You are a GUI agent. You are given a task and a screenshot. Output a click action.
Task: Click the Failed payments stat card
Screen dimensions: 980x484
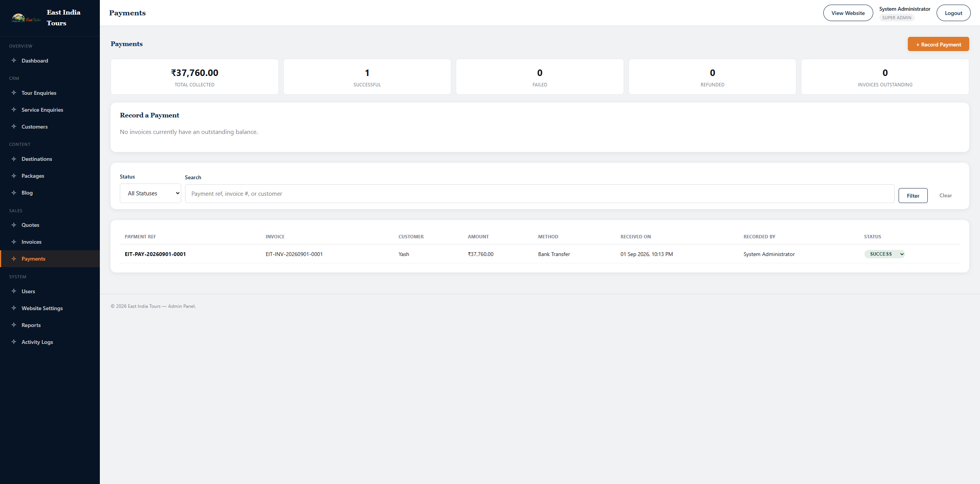(x=540, y=77)
